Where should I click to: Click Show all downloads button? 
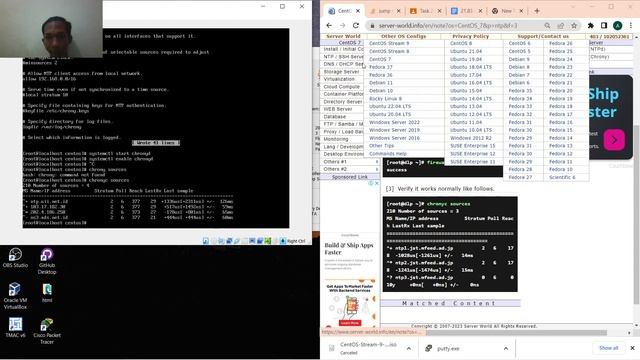pyautogui.click(x=609, y=348)
